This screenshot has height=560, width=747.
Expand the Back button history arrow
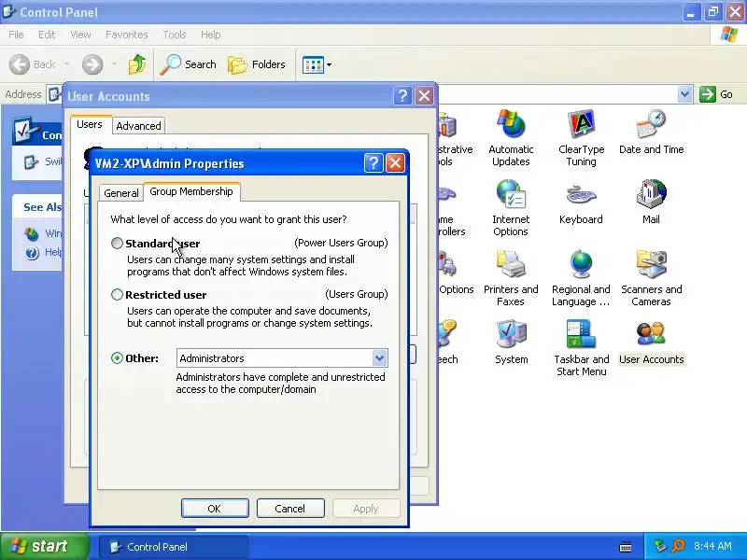(x=66, y=64)
